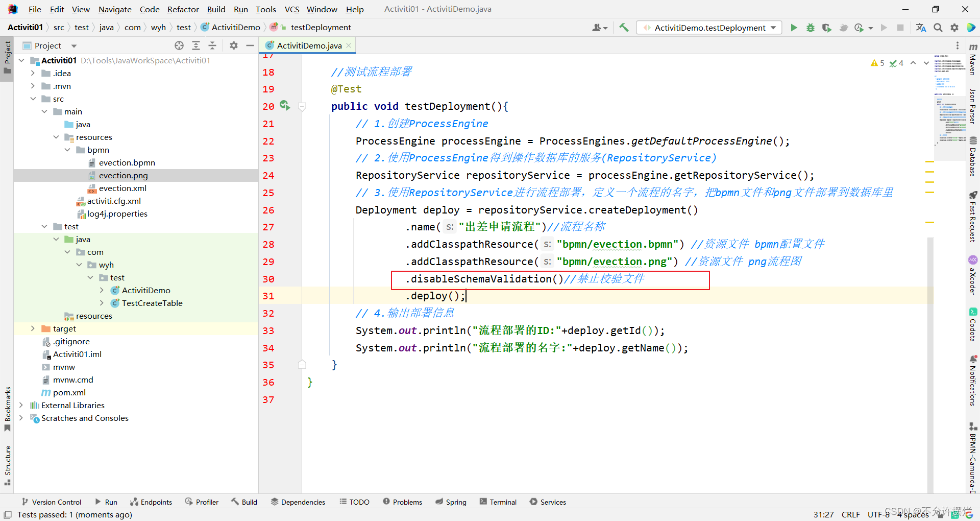Select evection.bpmn in the project tree

127,162
